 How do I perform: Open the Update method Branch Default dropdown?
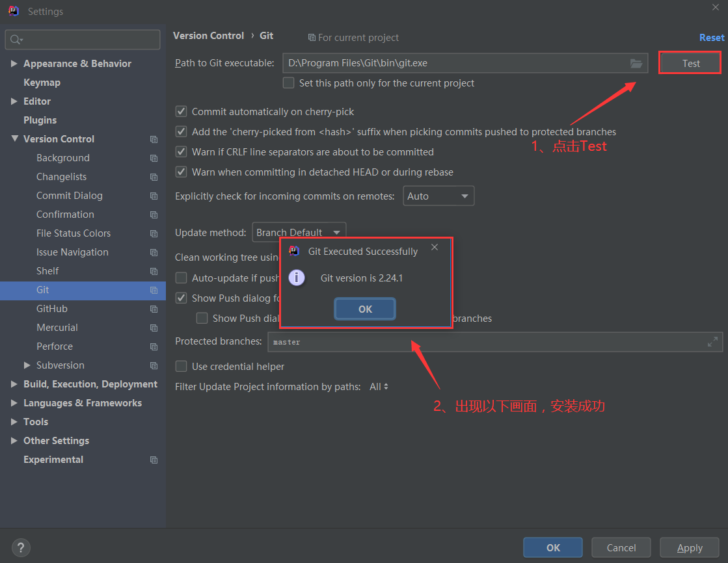(x=299, y=232)
